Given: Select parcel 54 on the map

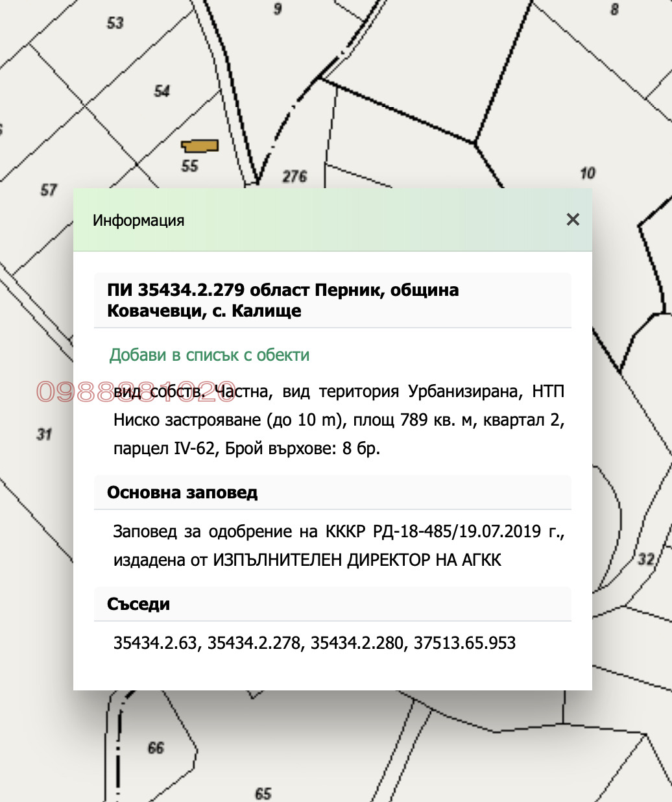Looking at the screenshot, I should coord(164,90).
